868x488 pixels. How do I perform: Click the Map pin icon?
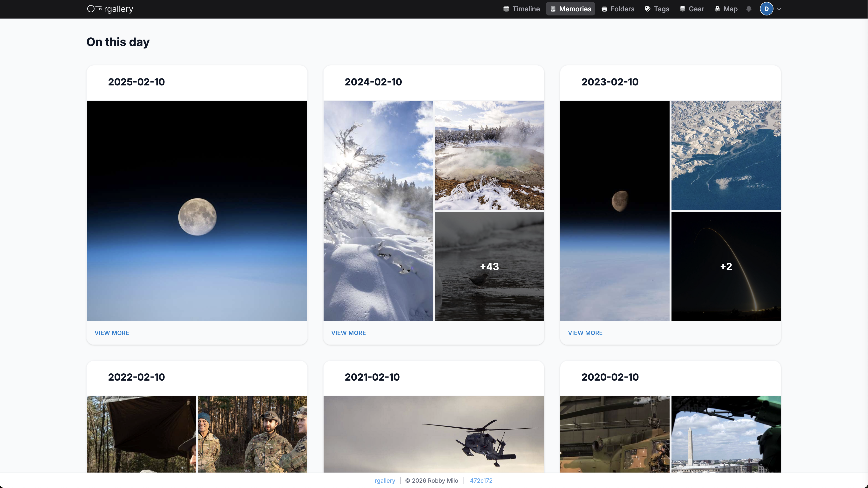click(x=717, y=9)
